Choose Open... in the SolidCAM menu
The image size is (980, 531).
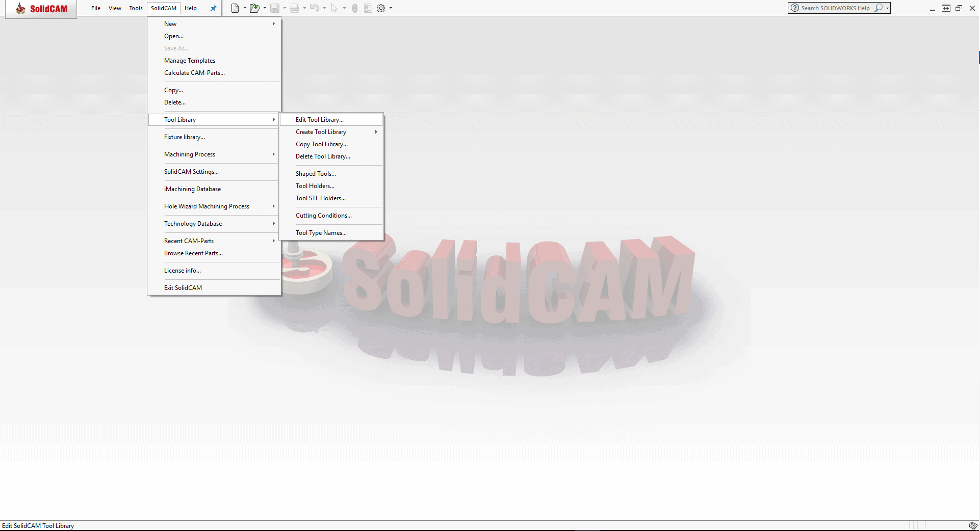point(214,36)
